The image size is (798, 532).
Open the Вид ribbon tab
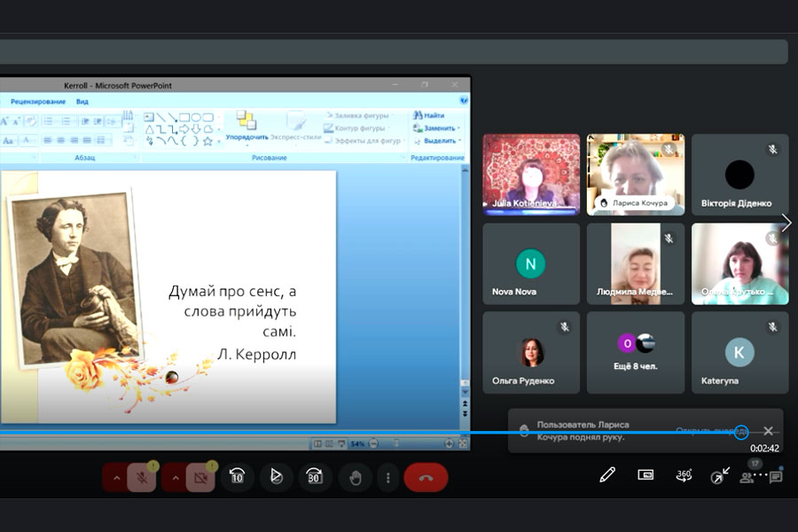click(x=82, y=102)
